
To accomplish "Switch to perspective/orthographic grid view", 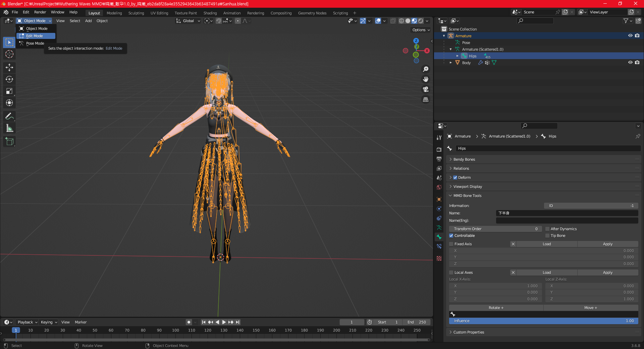I will coord(426,100).
